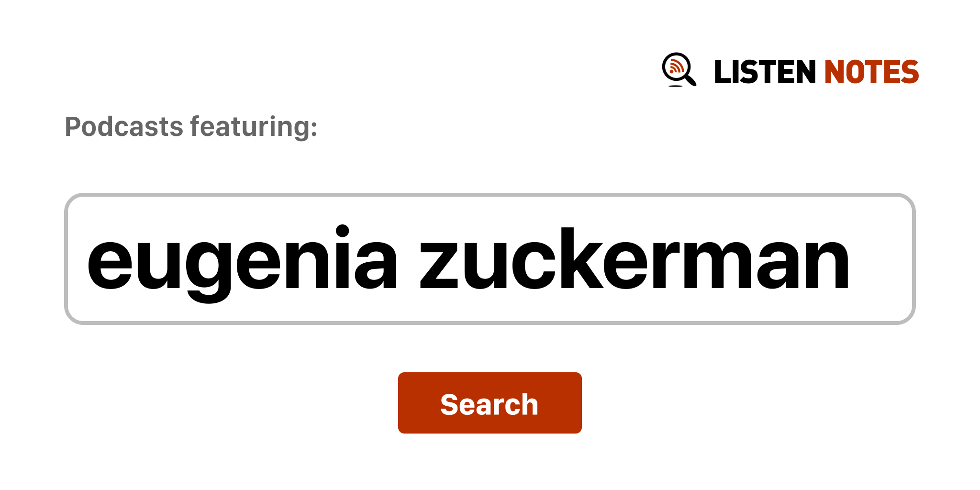The image size is (980, 490).
Task: Click the LISTEN NOTES brand name link
Action: pos(816,72)
